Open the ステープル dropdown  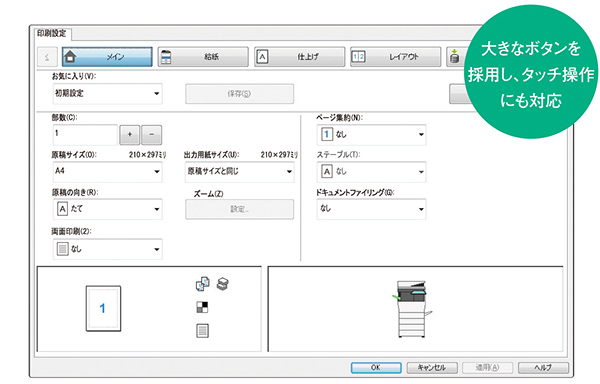tap(372, 172)
